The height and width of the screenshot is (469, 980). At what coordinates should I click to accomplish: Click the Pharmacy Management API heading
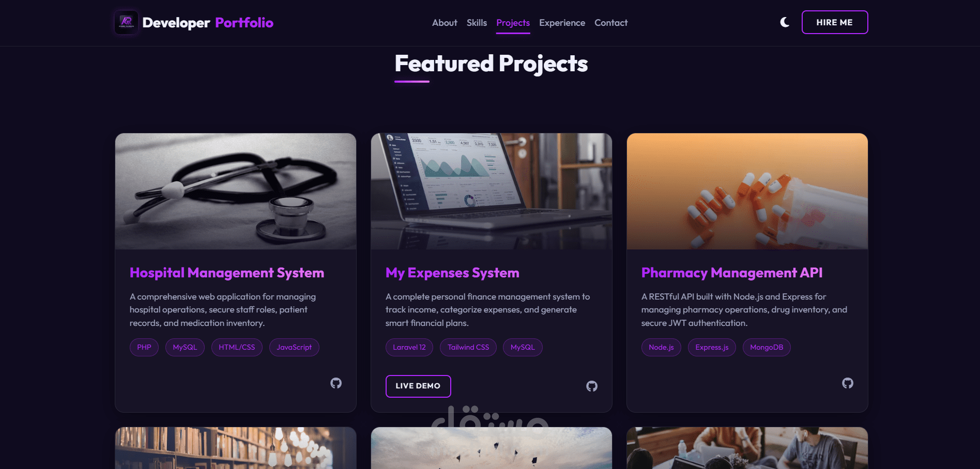[x=732, y=273]
